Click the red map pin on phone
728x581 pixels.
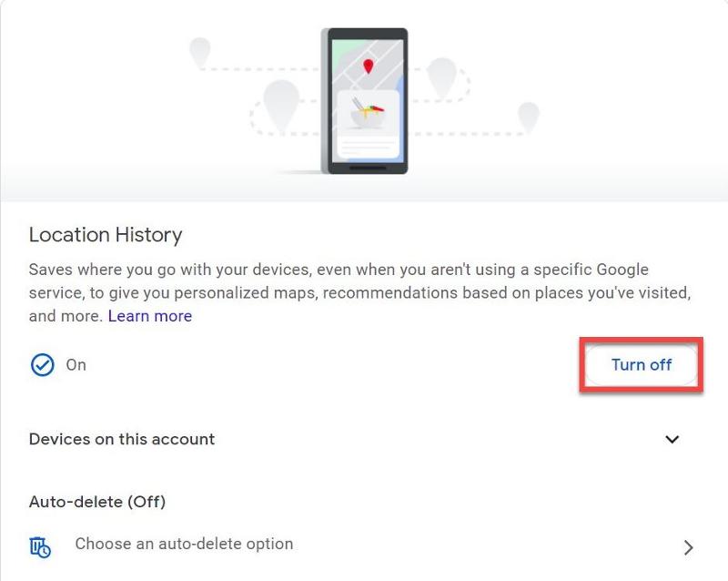click(369, 66)
